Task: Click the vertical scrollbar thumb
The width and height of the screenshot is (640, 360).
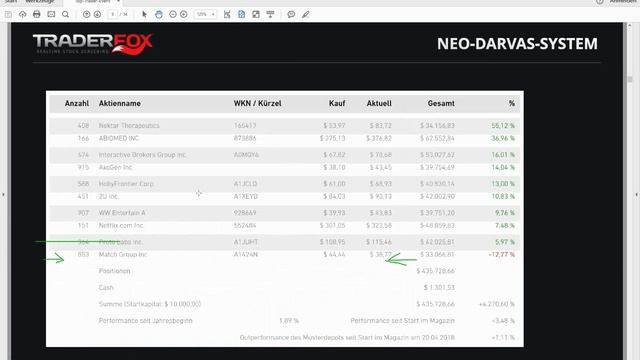Action: click(630, 79)
